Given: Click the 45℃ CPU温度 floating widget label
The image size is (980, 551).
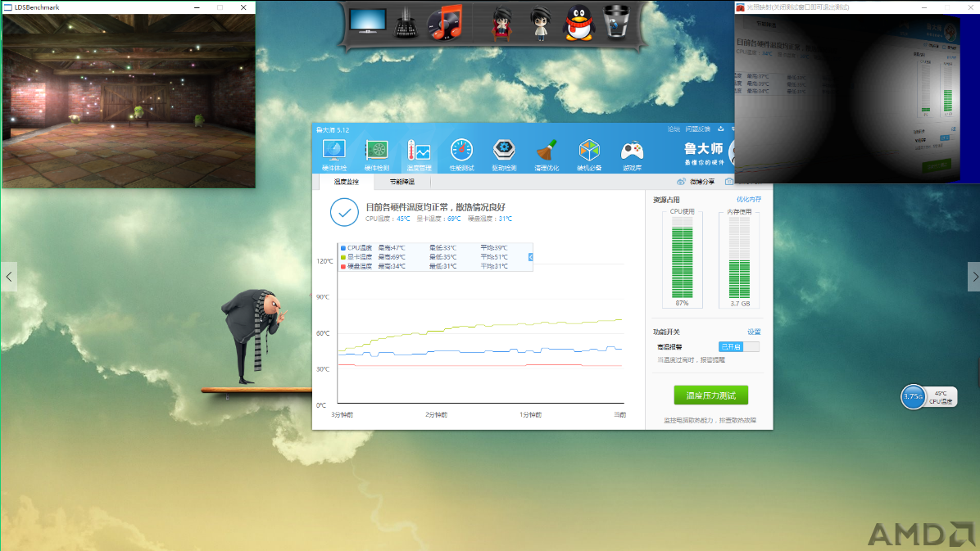Looking at the screenshot, I should pos(941,397).
